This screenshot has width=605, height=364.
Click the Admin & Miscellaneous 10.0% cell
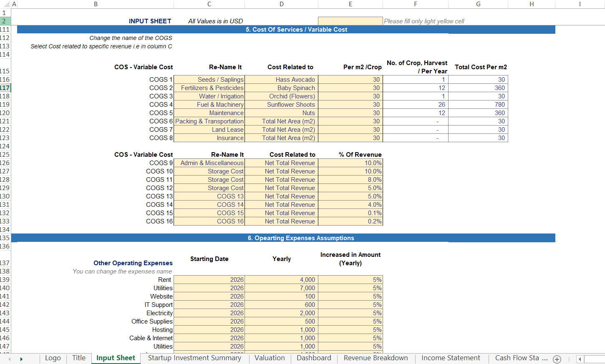coord(350,163)
